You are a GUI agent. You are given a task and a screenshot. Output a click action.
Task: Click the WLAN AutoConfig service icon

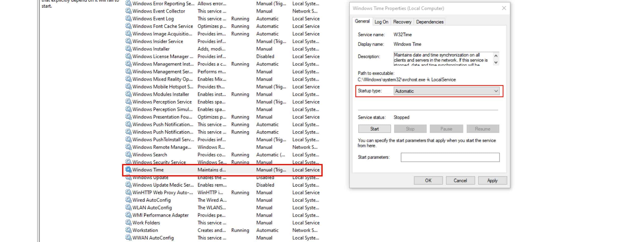[x=129, y=207]
